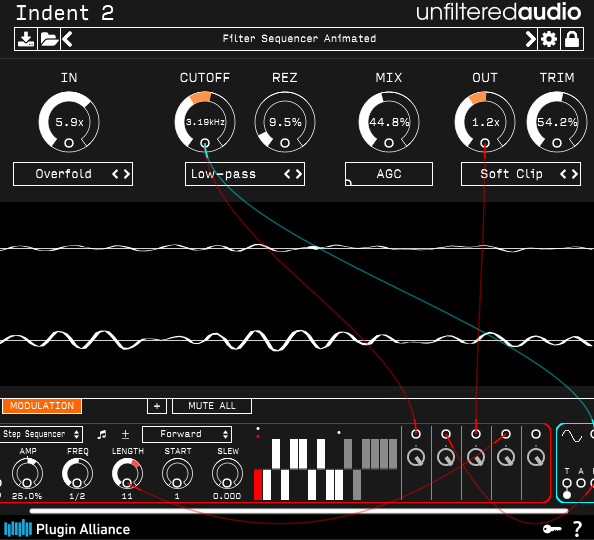Viewport: 594px width, 540px height.
Task: Click attenuator knob under first output jack
Action: (x=416, y=457)
